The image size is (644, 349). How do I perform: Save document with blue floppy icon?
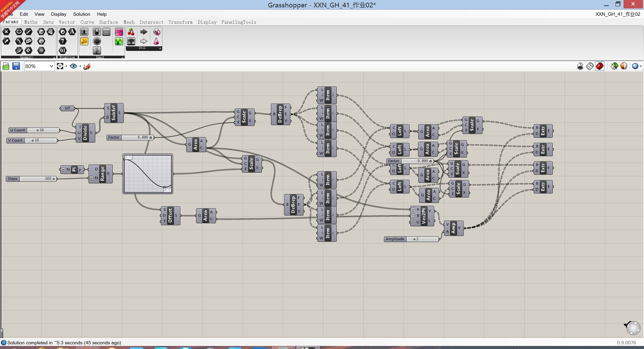(16, 66)
